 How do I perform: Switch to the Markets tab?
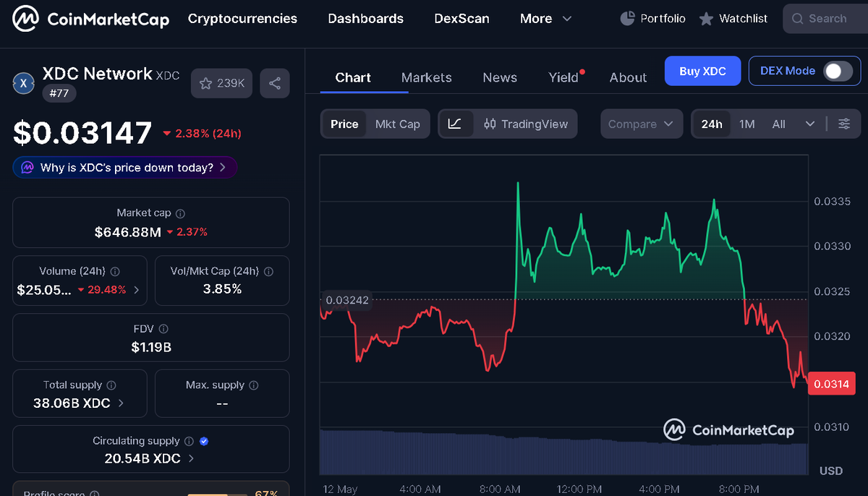pyautogui.click(x=427, y=77)
